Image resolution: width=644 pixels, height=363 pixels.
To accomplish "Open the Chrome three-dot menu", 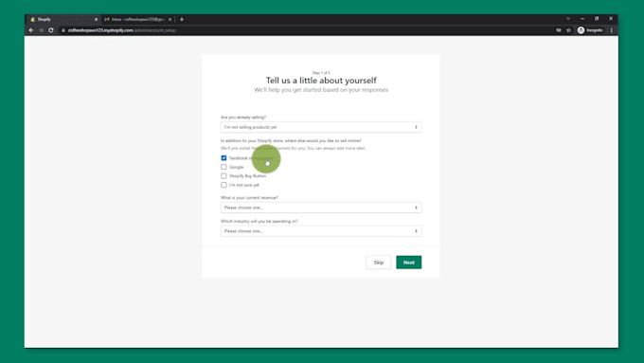I will point(612,30).
